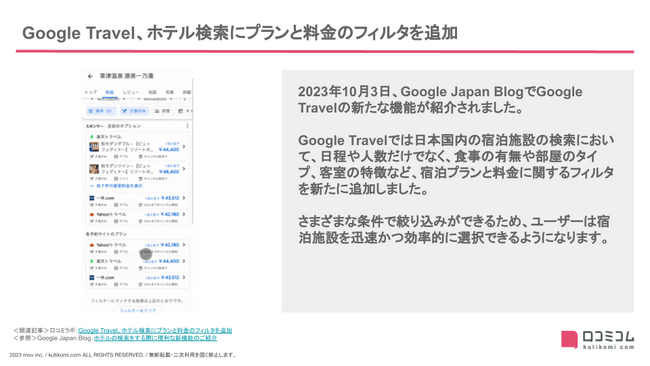Image resolution: width=650 pixels, height=366 pixels.
Task: Toggle the 条件 filter chip
Action: click(101, 111)
